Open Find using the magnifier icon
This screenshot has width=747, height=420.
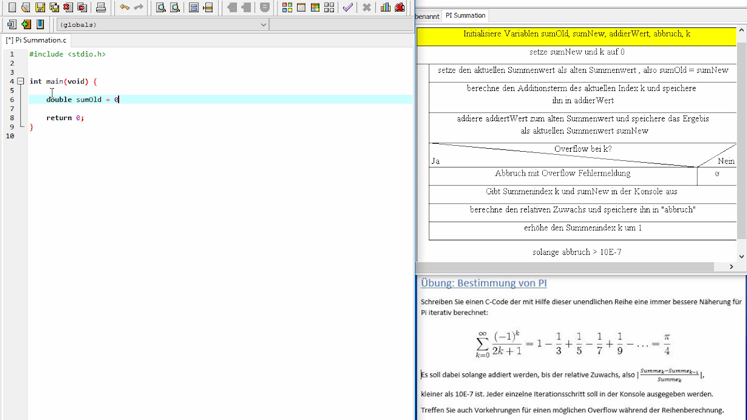tap(160, 8)
